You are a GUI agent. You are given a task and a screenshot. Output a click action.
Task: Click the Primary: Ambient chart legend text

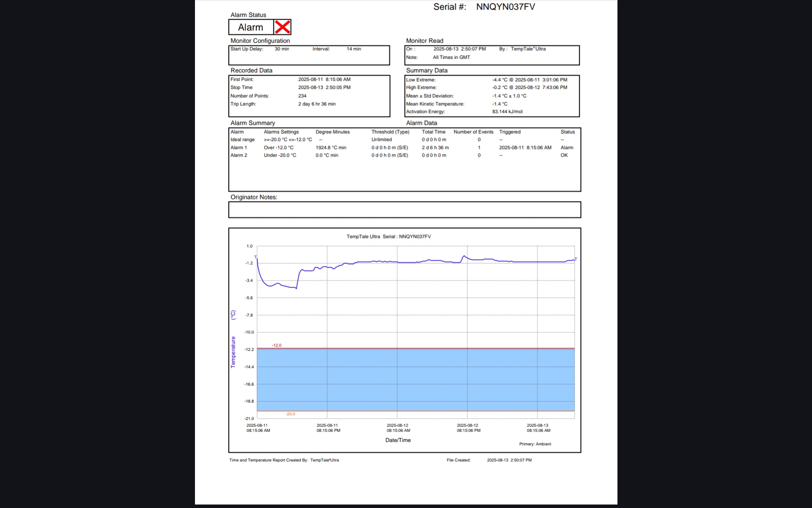pos(535,444)
